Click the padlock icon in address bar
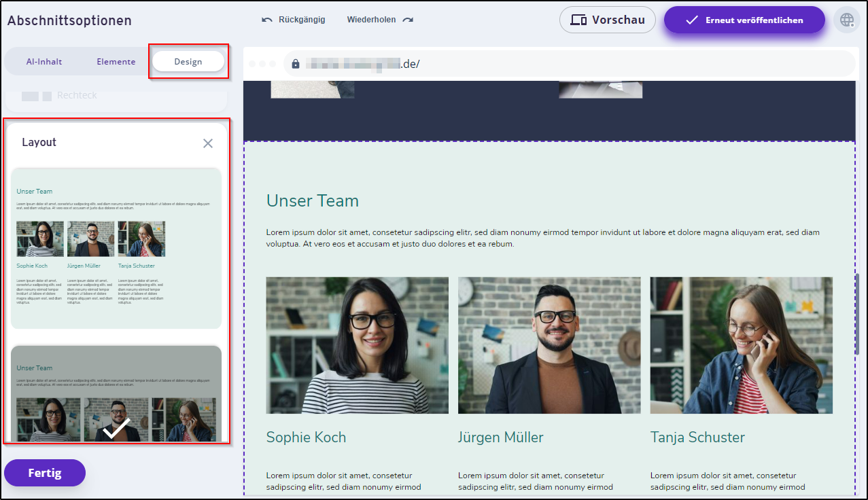This screenshot has width=868, height=500. [295, 64]
